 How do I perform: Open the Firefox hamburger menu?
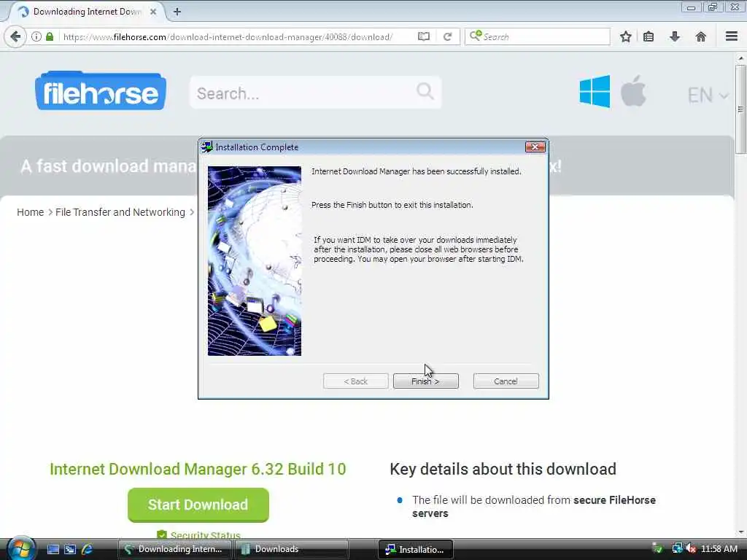click(731, 36)
